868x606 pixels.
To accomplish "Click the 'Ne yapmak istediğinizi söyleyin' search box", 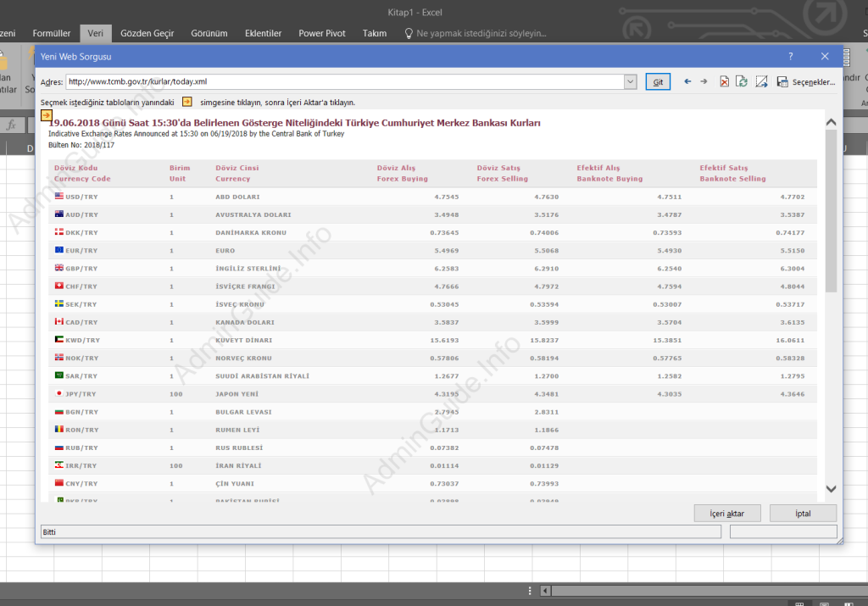I will 481,33.
